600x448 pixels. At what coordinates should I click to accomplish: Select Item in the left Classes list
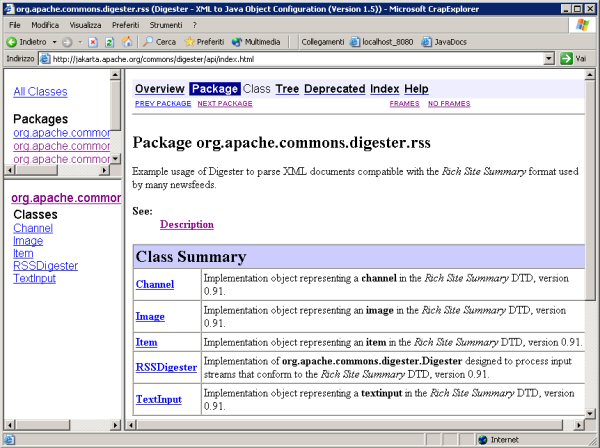point(23,253)
